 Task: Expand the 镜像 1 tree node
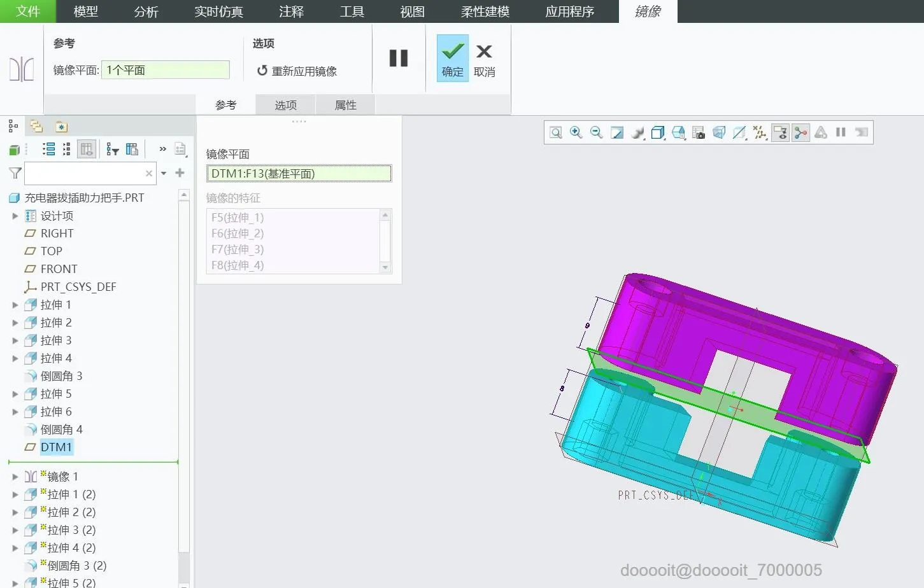(x=15, y=477)
